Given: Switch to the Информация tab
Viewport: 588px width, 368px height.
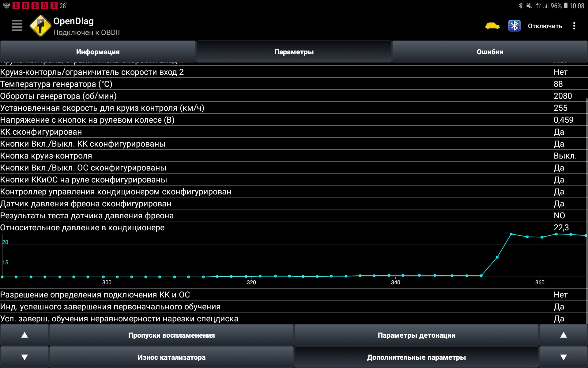Looking at the screenshot, I should click(98, 52).
